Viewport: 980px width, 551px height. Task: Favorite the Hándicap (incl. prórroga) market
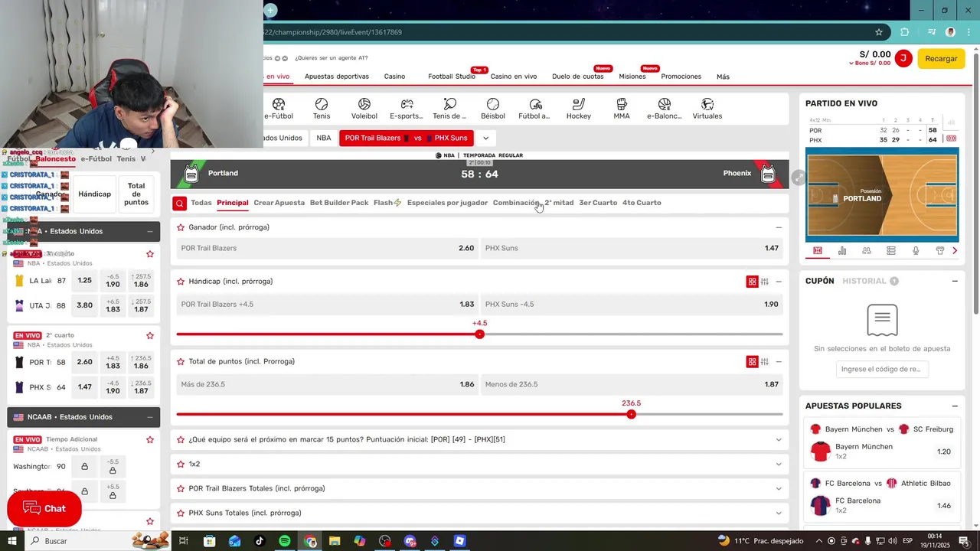[181, 282]
